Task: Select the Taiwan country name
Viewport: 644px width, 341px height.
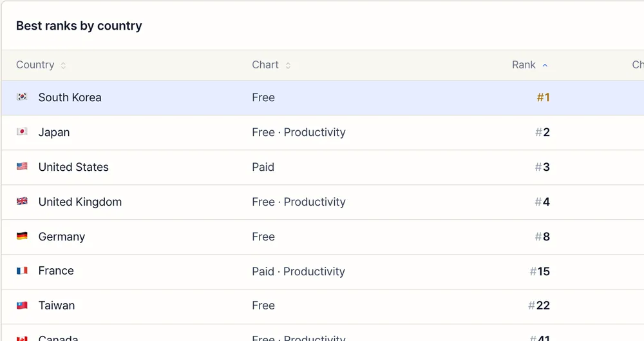Action: pos(57,306)
